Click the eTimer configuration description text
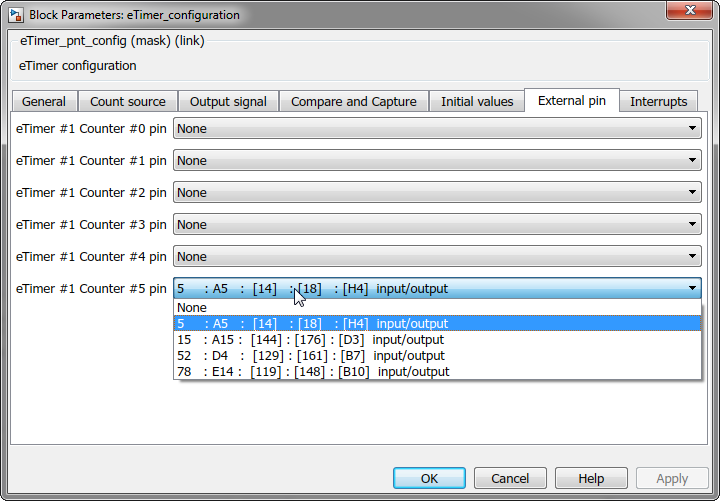The width and height of the screenshot is (720, 501). click(x=78, y=66)
